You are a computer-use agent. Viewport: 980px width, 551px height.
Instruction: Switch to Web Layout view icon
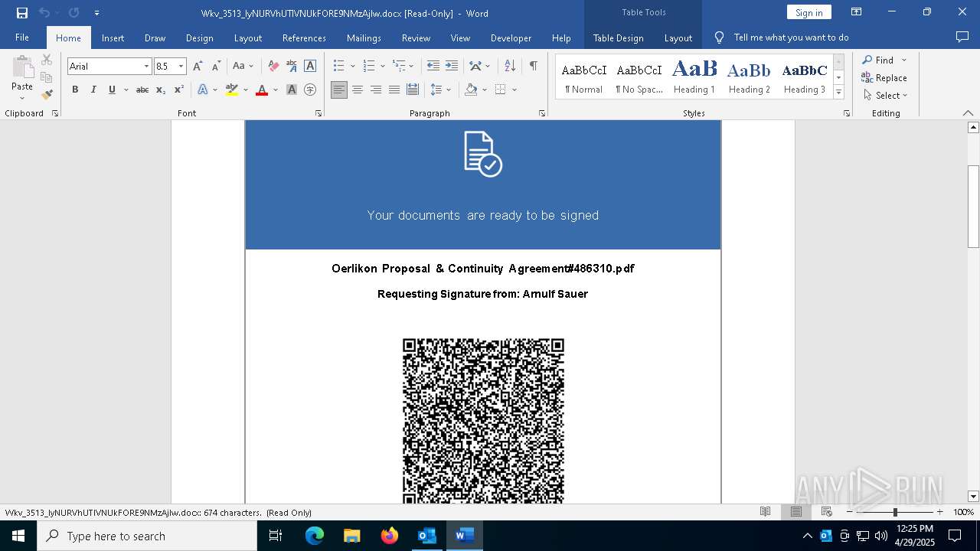827,512
